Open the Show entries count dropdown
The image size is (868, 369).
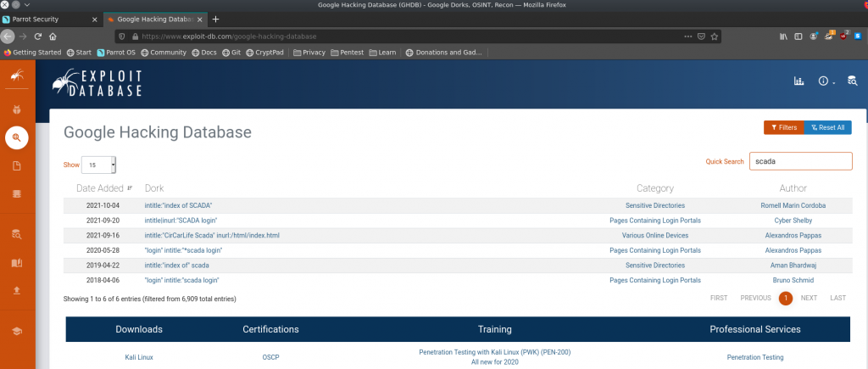tap(98, 165)
